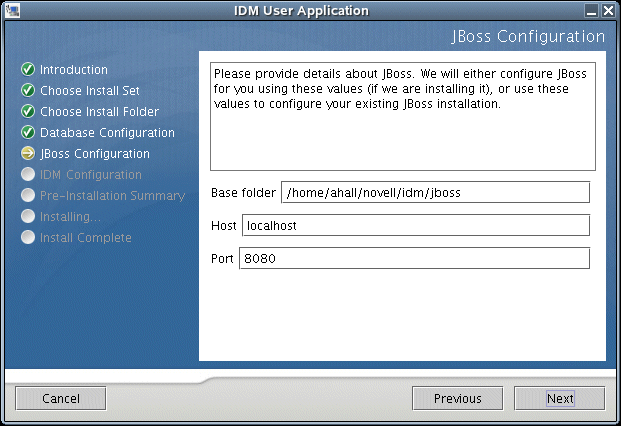
Task: Click the grey circle beside Installing...
Action: point(28,217)
